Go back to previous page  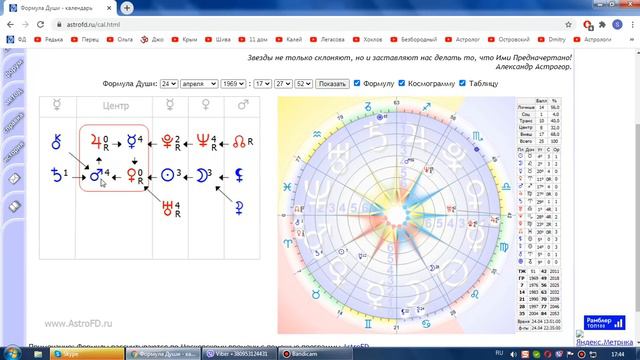pos(11,24)
